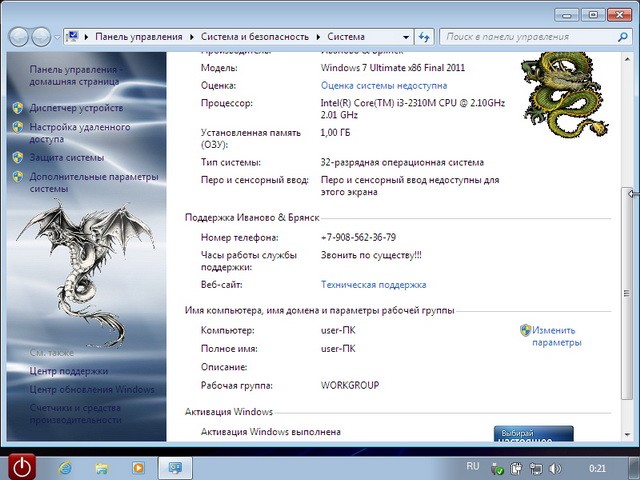Click shield icon beside Изменить параметры

525,330
